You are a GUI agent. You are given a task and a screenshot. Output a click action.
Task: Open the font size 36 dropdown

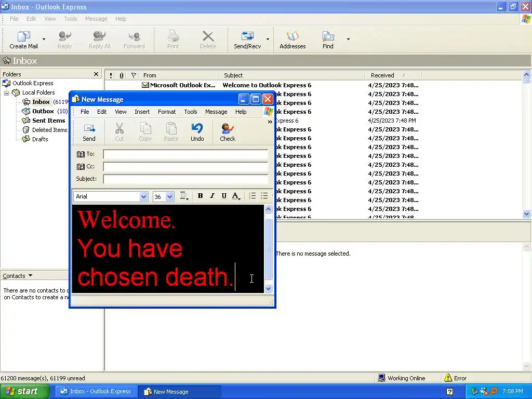170,196
